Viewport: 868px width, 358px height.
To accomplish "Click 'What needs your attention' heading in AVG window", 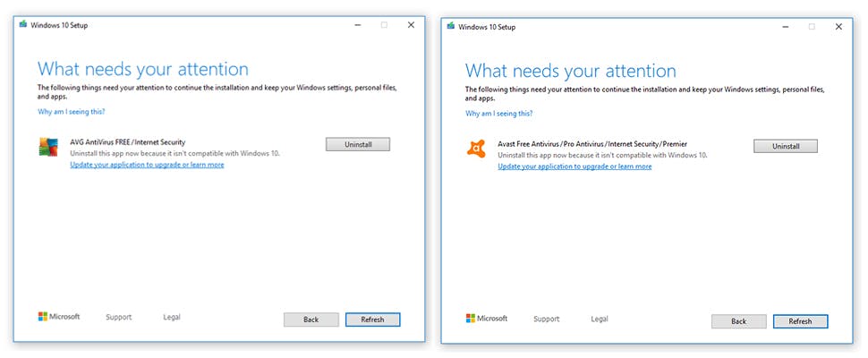I will point(143,69).
